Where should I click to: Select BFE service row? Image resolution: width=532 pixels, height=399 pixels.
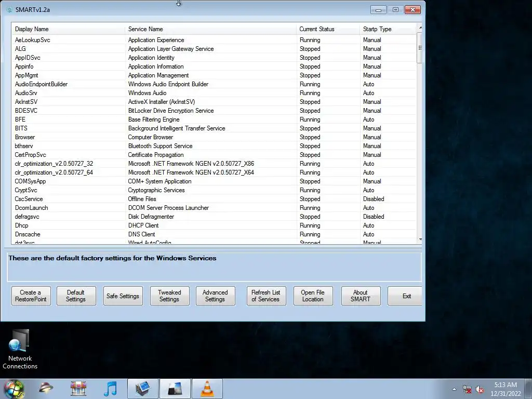coord(214,119)
